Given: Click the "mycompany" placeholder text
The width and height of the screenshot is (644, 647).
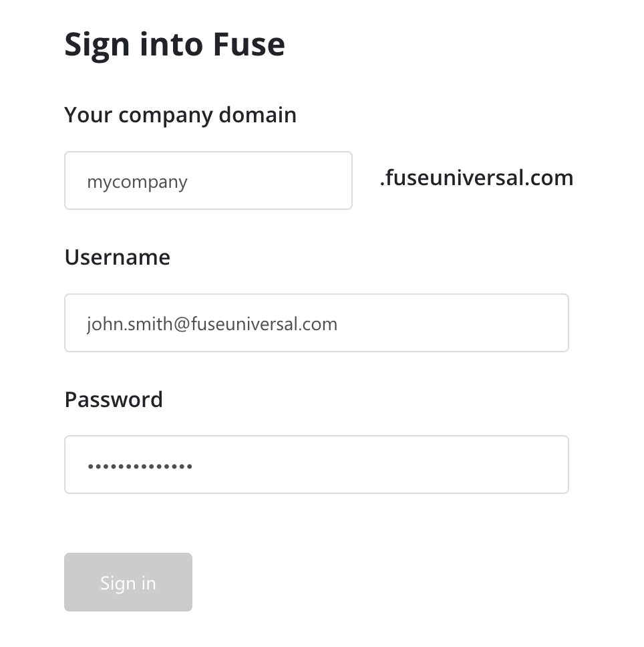Looking at the screenshot, I should (137, 182).
